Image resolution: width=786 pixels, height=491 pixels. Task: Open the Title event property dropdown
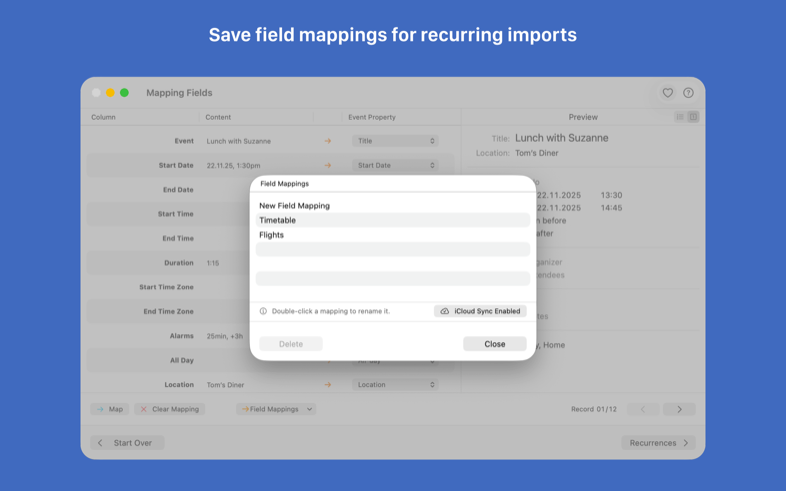[x=395, y=141]
